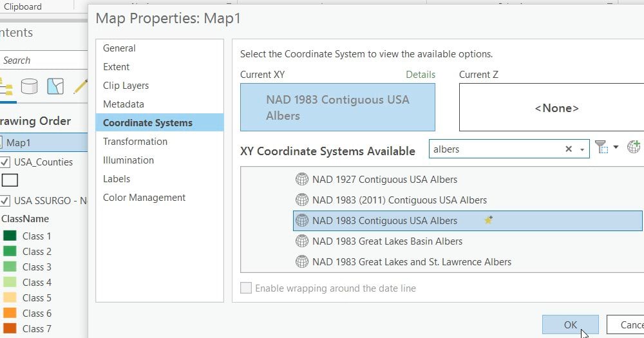Click the Class 6 orange color swatch
This screenshot has height=338, width=644.
[10, 314]
